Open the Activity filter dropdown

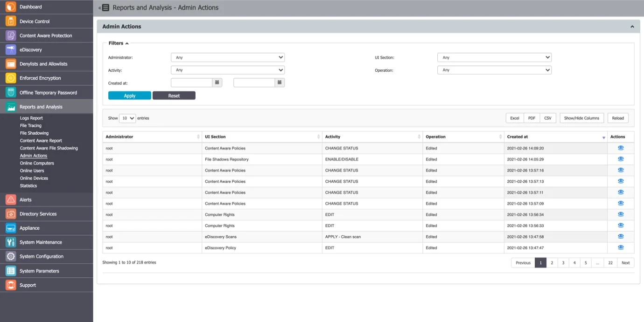point(228,70)
